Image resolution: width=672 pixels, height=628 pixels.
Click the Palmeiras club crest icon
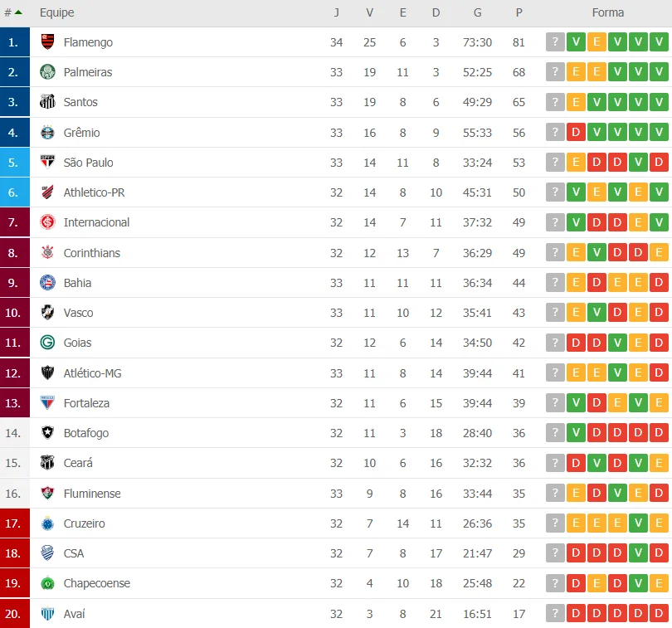pyautogui.click(x=47, y=72)
